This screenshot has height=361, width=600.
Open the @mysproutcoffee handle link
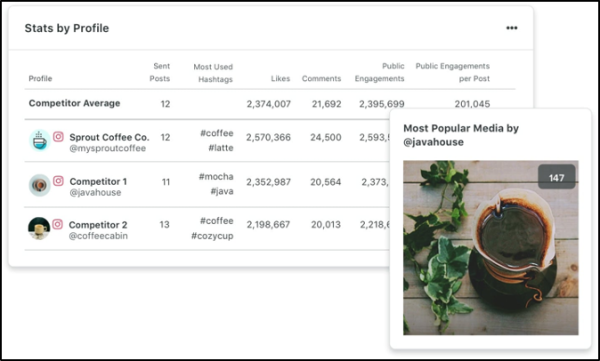(x=108, y=149)
